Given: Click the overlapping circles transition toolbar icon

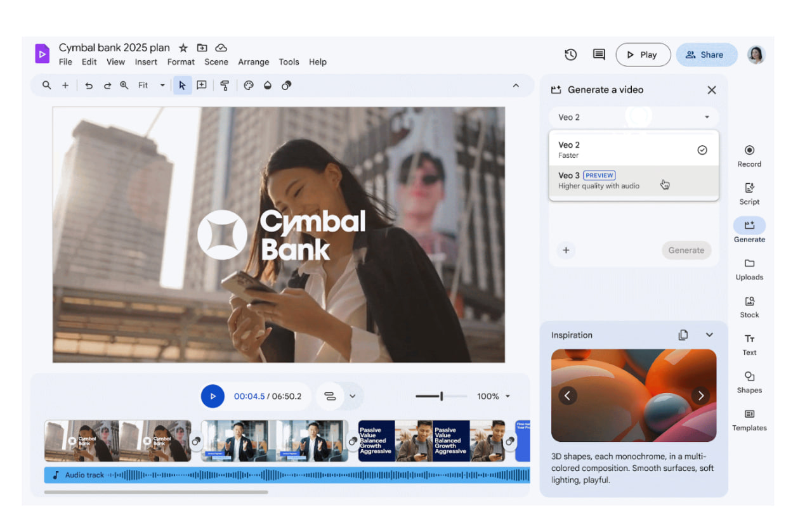Looking at the screenshot, I should click(x=287, y=85).
